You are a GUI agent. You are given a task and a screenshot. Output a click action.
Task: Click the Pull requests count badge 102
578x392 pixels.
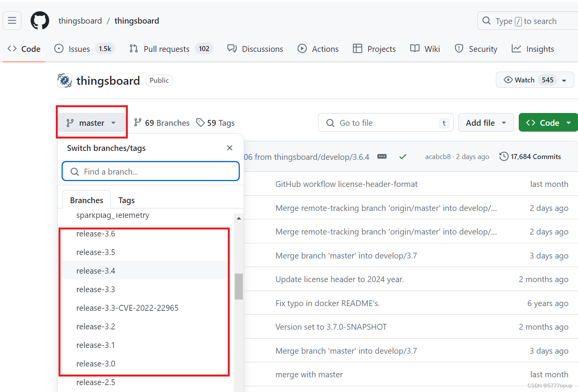204,49
